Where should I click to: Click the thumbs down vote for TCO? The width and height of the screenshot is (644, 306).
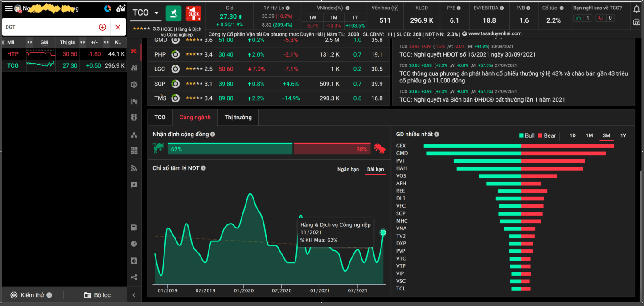coord(600,18)
